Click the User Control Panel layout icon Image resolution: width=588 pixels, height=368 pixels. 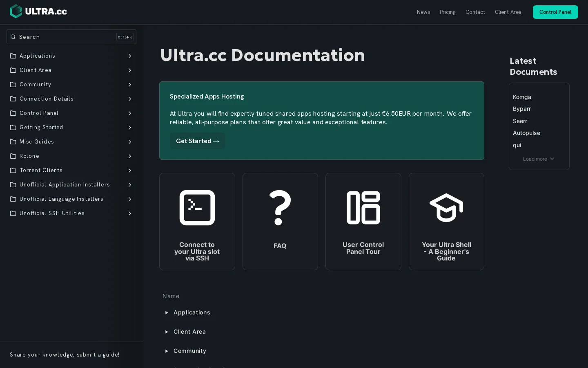point(363,208)
